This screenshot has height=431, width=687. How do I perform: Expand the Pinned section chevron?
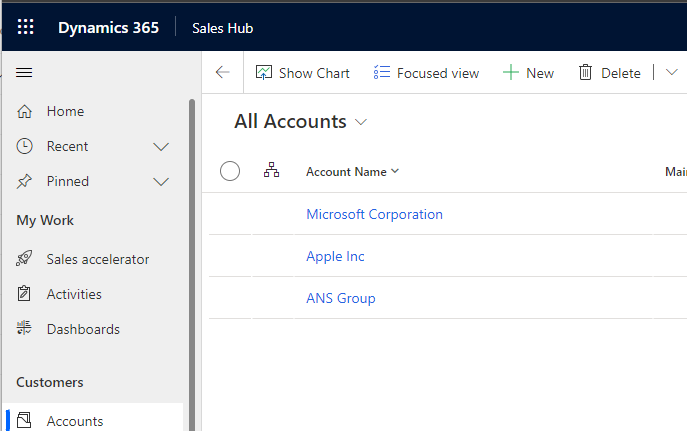click(161, 182)
